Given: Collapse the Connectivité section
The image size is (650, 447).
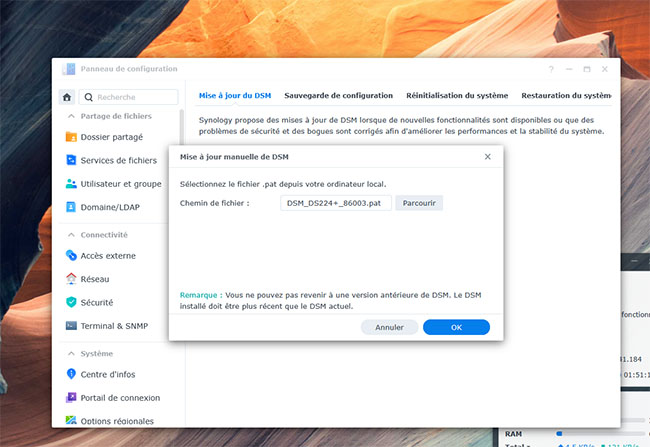Looking at the screenshot, I should pyautogui.click(x=71, y=235).
